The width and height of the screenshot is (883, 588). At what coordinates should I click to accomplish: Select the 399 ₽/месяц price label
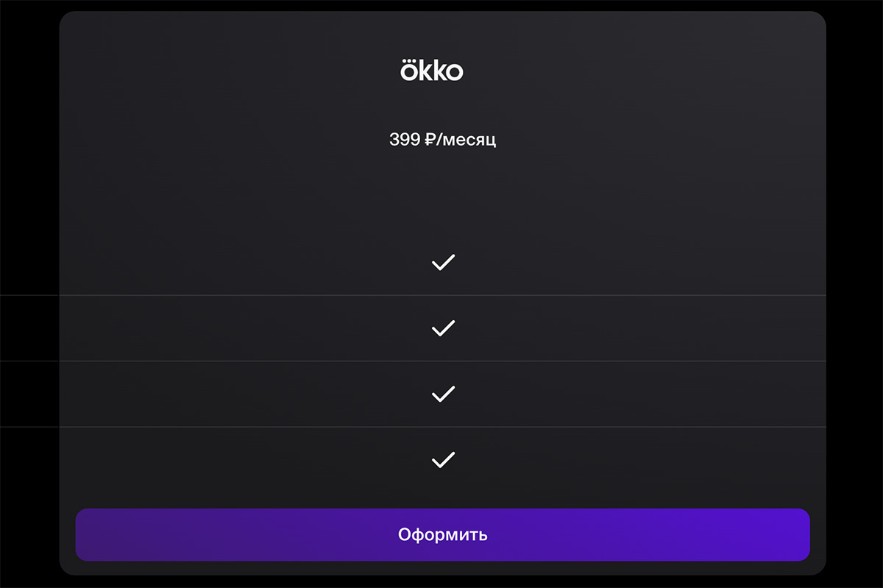[x=442, y=139]
